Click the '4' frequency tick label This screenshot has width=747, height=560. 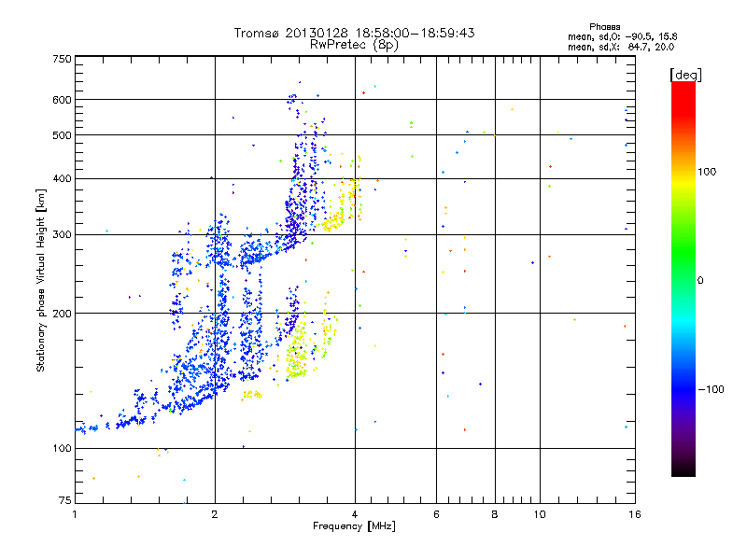[355, 514]
